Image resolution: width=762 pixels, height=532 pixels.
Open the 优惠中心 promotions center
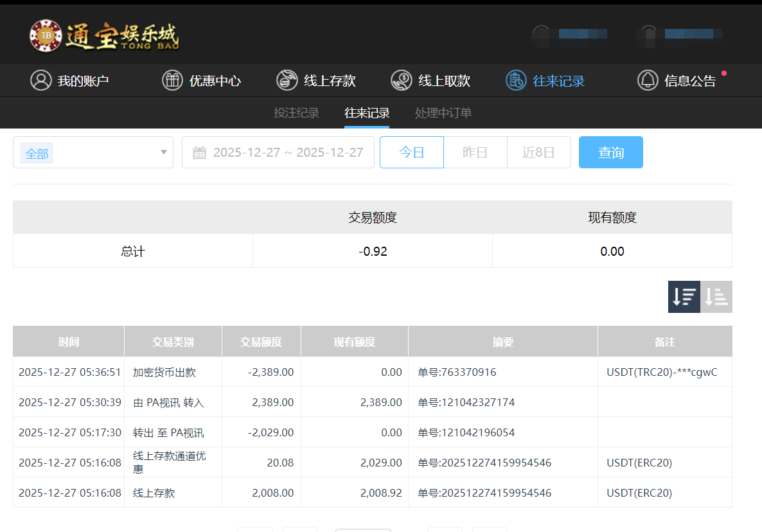[202, 80]
